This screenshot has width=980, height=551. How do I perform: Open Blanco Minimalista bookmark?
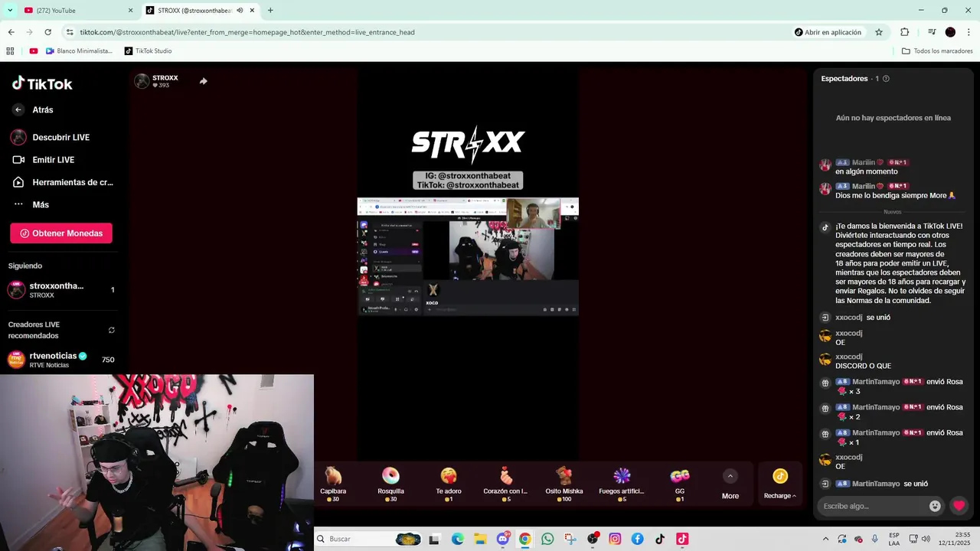point(77,51)
